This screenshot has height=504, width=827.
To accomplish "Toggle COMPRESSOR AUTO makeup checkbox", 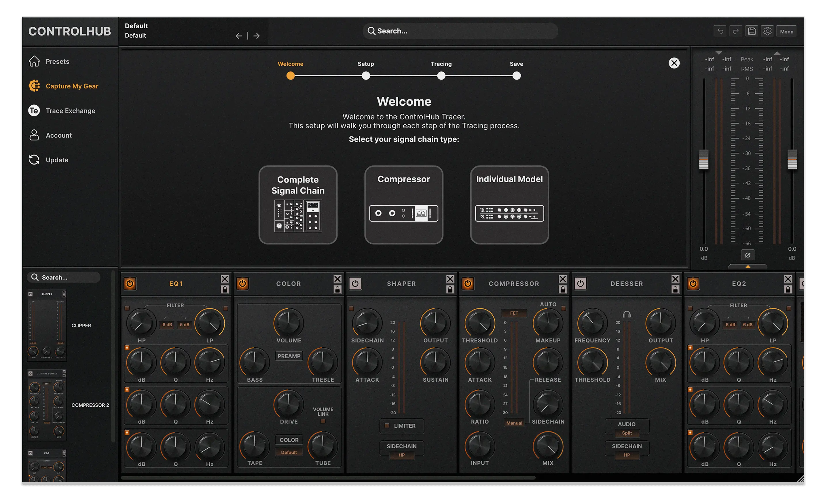I will [564, 308].
